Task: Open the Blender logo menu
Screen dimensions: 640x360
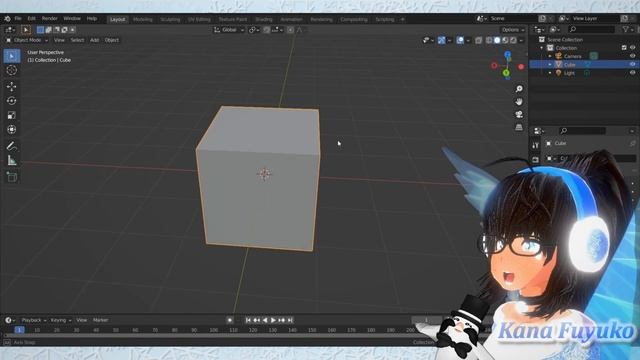Action: coord(7,18)
